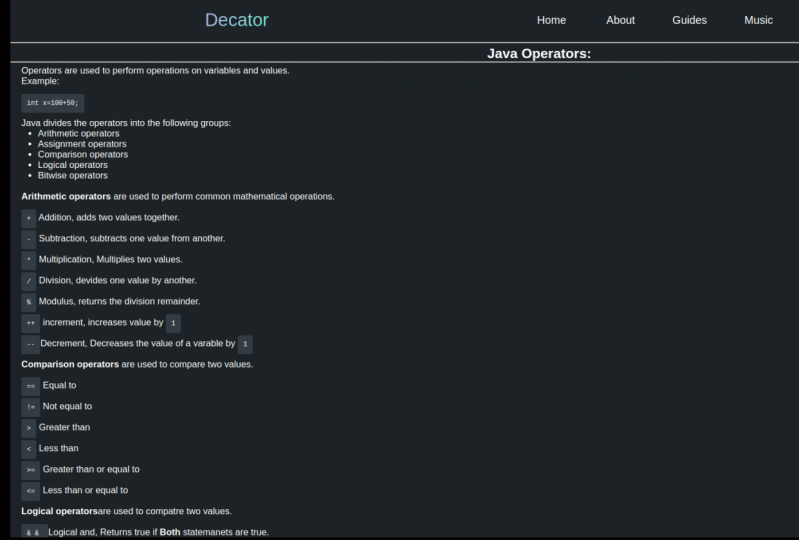
Task: Click the slash division code box
Action: tap(29, 281)
